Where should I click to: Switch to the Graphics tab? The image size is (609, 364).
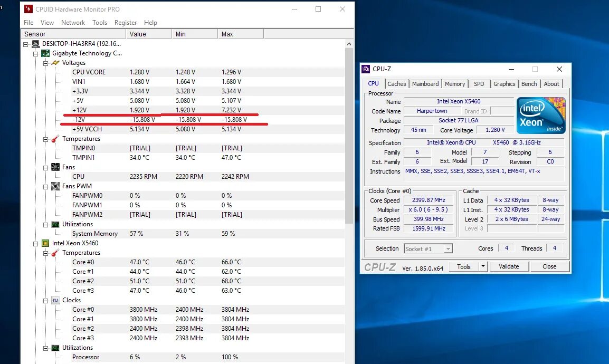coord(504,84)
